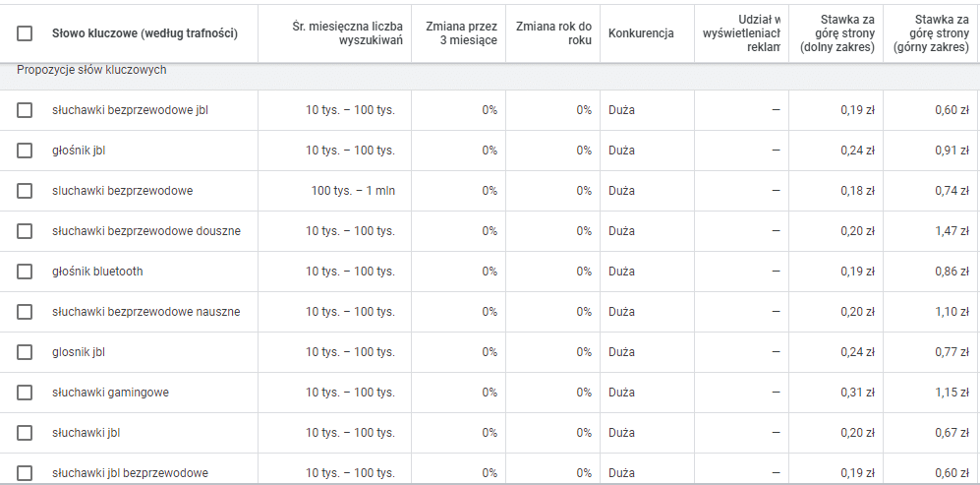Click the Propozycje słów kluczowych section row
The width and height of the screenshot is (980, 485).
[x=91, y=71]
